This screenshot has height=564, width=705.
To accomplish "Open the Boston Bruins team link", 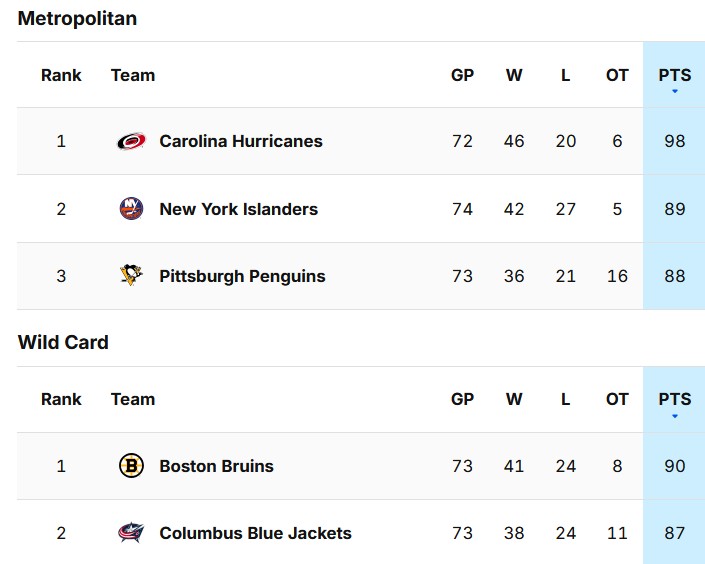I will tap(216, 466).
